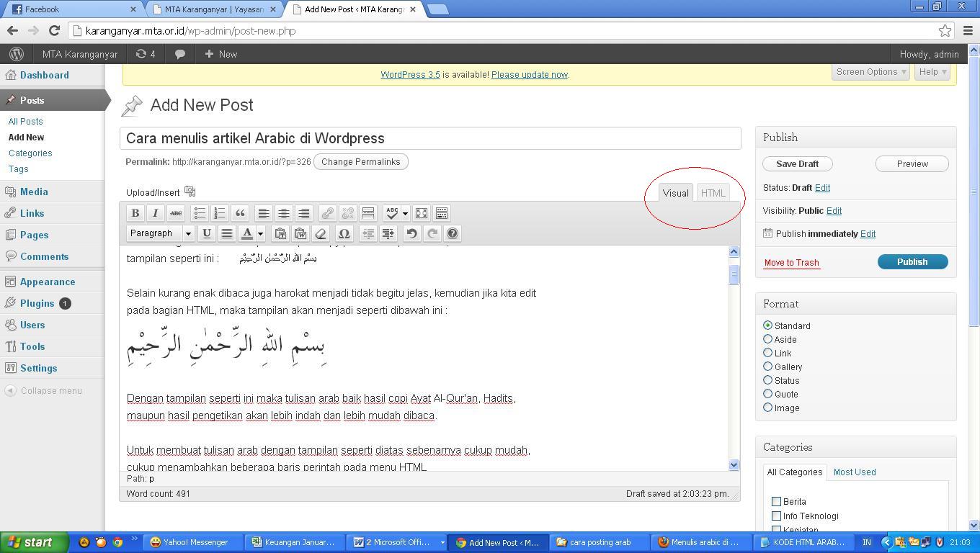Click the Paste from Word icon
980x553 pixels.
click(x=300, y=233)
